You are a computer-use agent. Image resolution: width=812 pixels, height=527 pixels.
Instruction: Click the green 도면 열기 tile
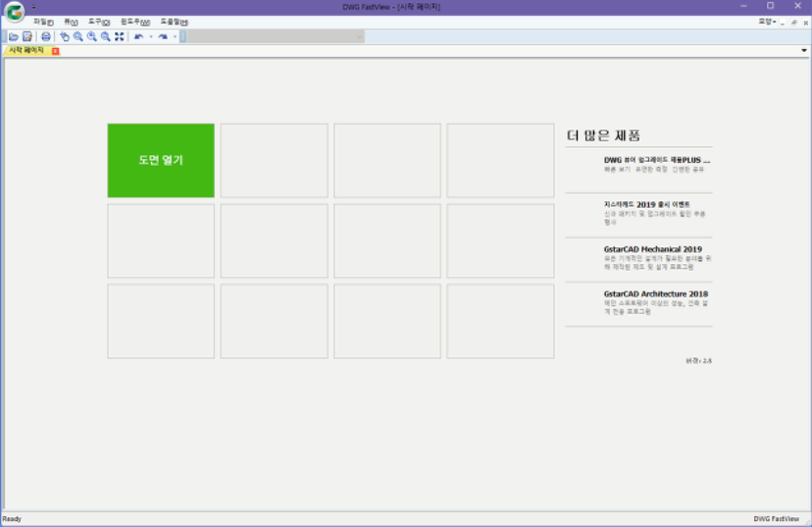click(161, 160)
